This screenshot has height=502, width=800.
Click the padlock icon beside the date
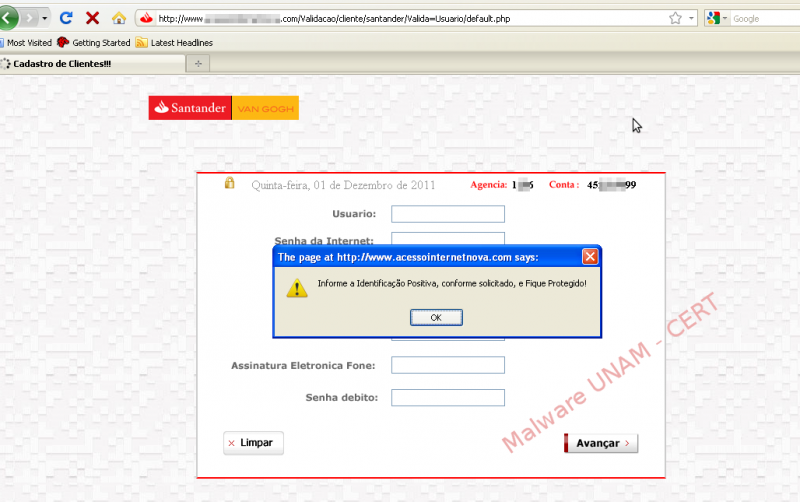pos(229,184)
